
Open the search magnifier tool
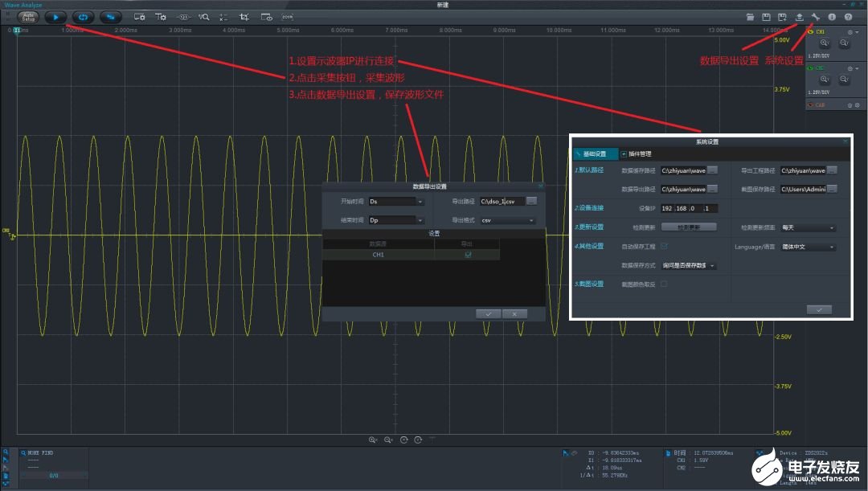point(203,17)
